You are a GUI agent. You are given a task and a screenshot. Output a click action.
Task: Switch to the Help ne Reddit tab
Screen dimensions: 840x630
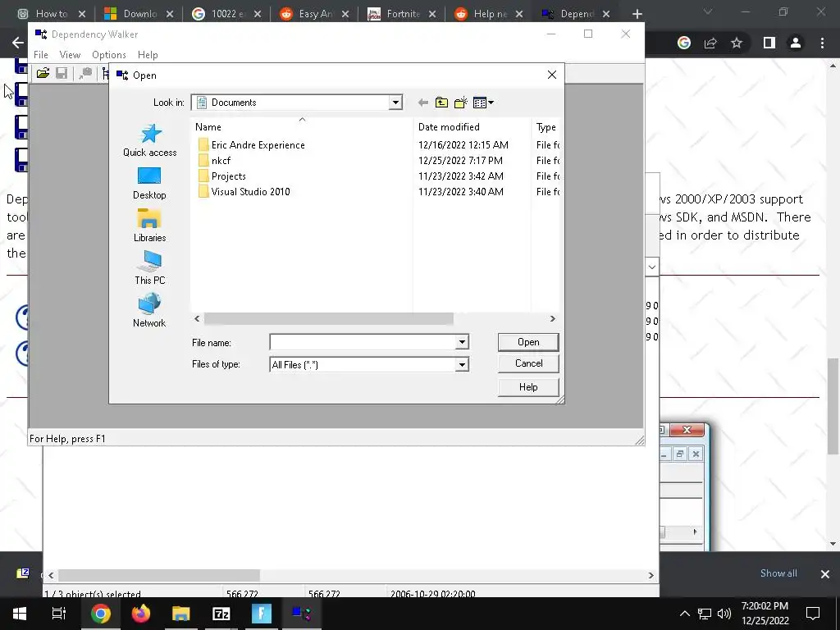(489, 14)
